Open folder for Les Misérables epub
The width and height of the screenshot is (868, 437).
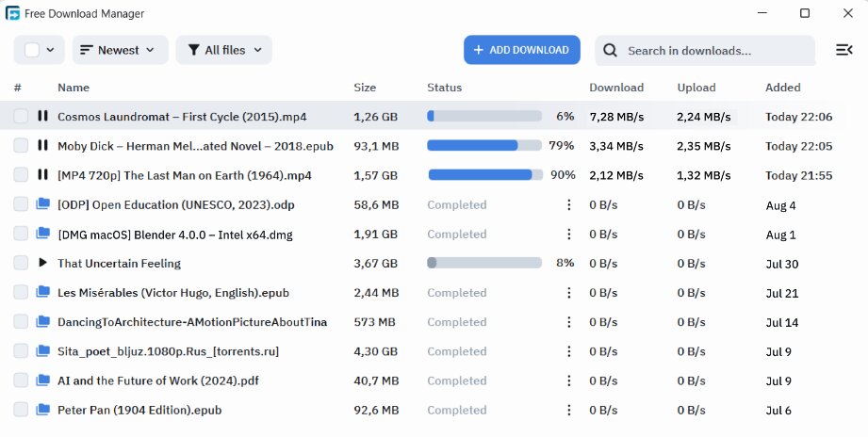coord(42,293)
